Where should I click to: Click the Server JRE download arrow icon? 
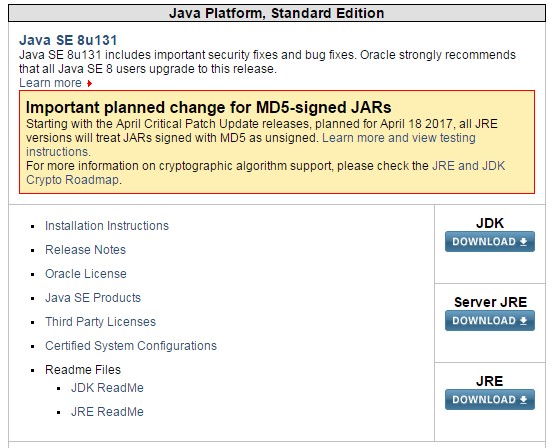click(523, 321)
